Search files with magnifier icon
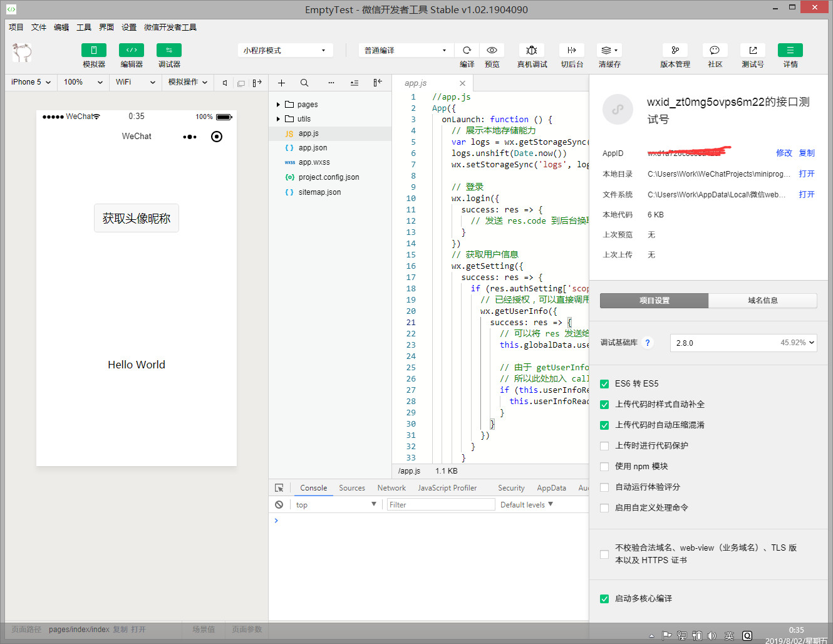 (304, 83)
